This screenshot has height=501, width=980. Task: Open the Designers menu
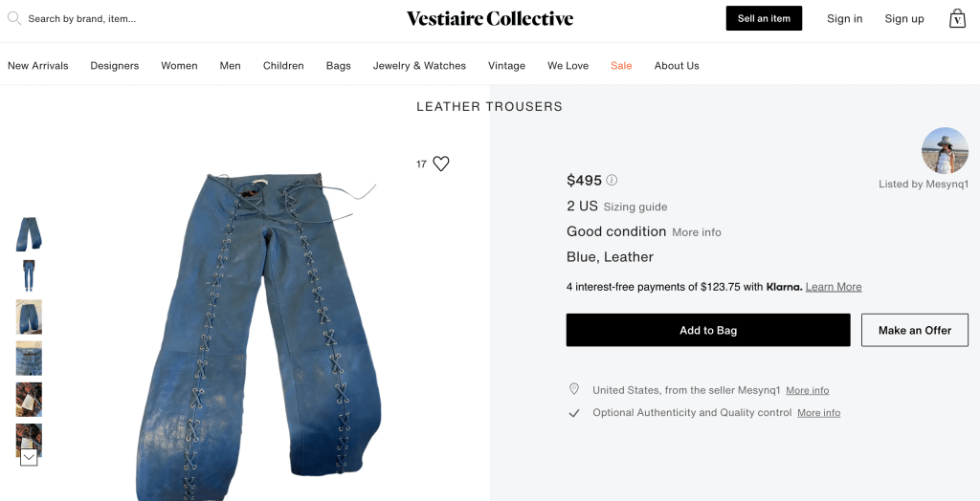pyautogui.click(x=115, y=66)
